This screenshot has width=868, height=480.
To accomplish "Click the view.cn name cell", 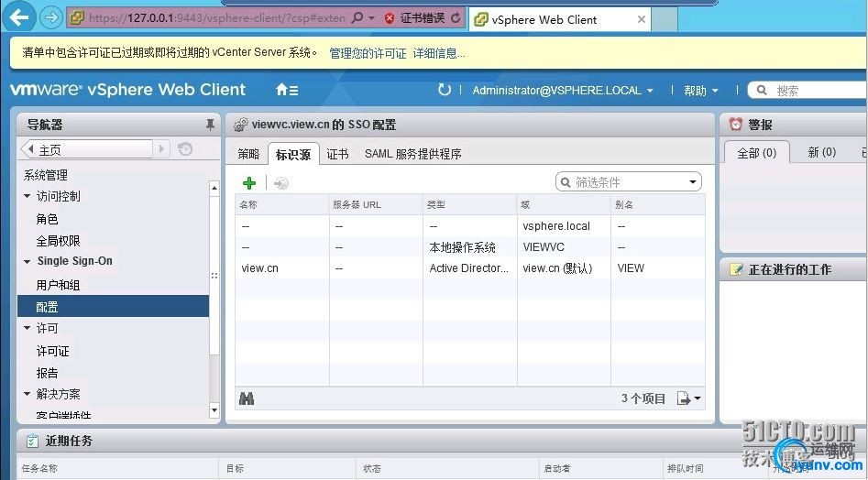I will point(259,268).
